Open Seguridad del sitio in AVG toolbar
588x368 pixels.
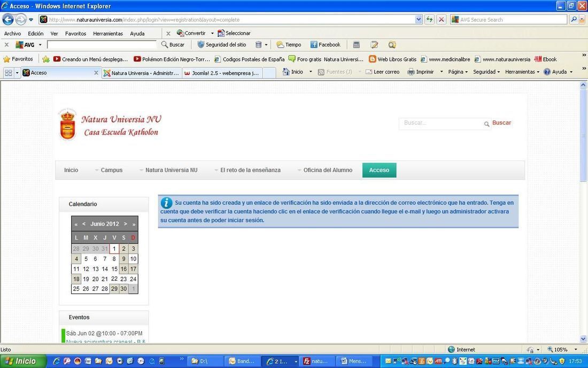(222, 44)
